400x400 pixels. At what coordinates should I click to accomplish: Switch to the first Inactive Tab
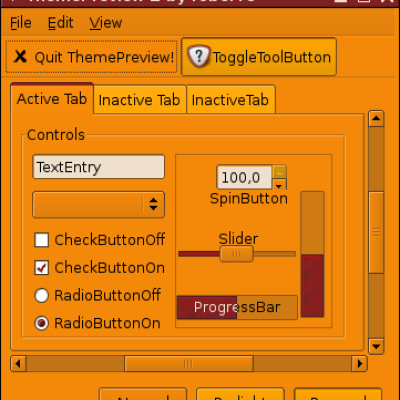point(140,100)
